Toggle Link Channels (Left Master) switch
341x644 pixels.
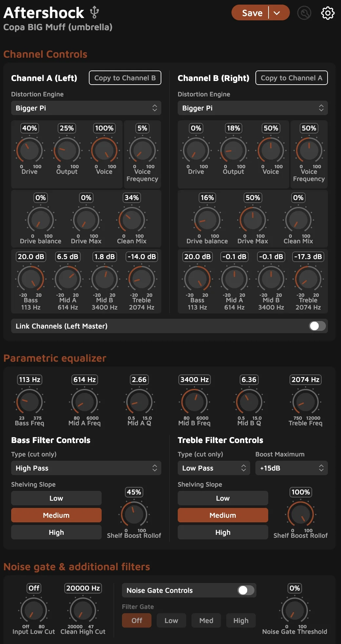pyautogui.click(x=317, y=326)
